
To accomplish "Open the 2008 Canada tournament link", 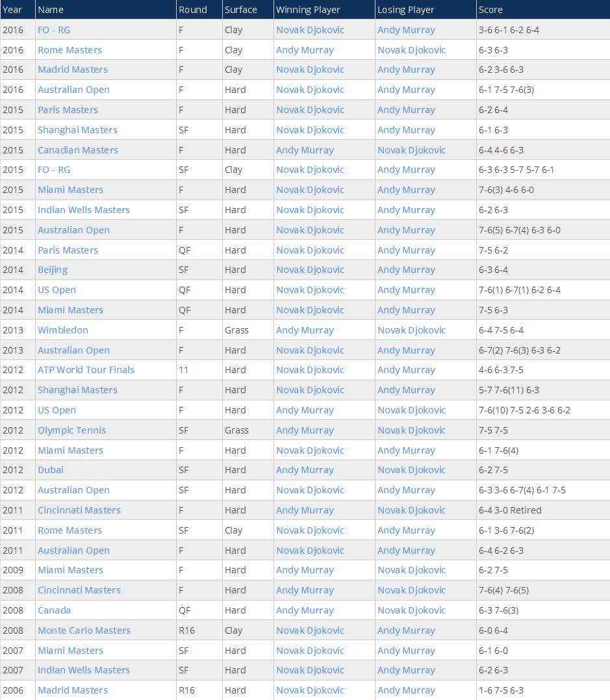I will (x=54, y=610).
